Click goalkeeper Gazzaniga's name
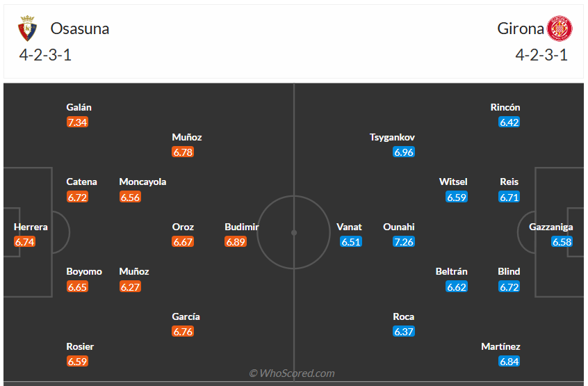 pos(551,227)
